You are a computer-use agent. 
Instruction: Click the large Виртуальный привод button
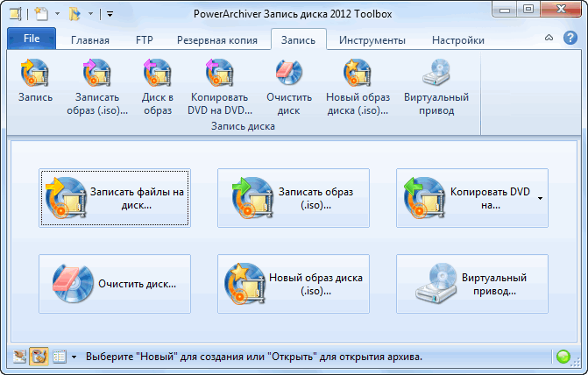point(472,284)
